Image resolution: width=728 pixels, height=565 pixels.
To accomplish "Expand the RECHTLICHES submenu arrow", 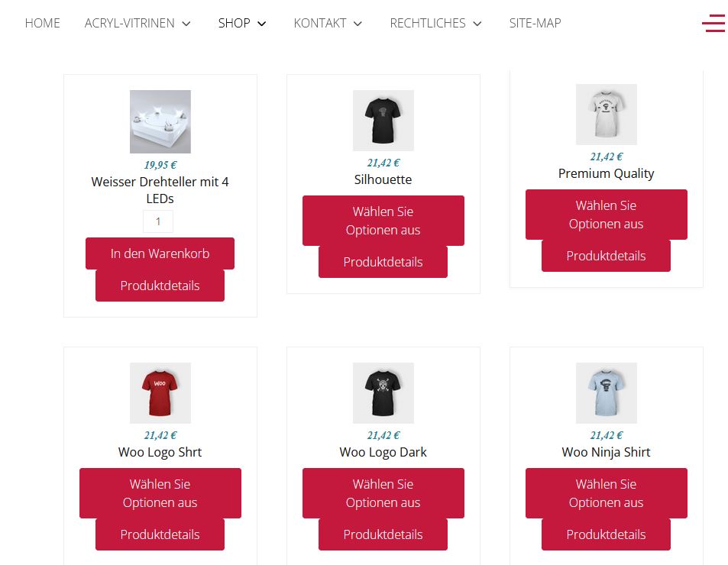I will (x=477, y=24).
